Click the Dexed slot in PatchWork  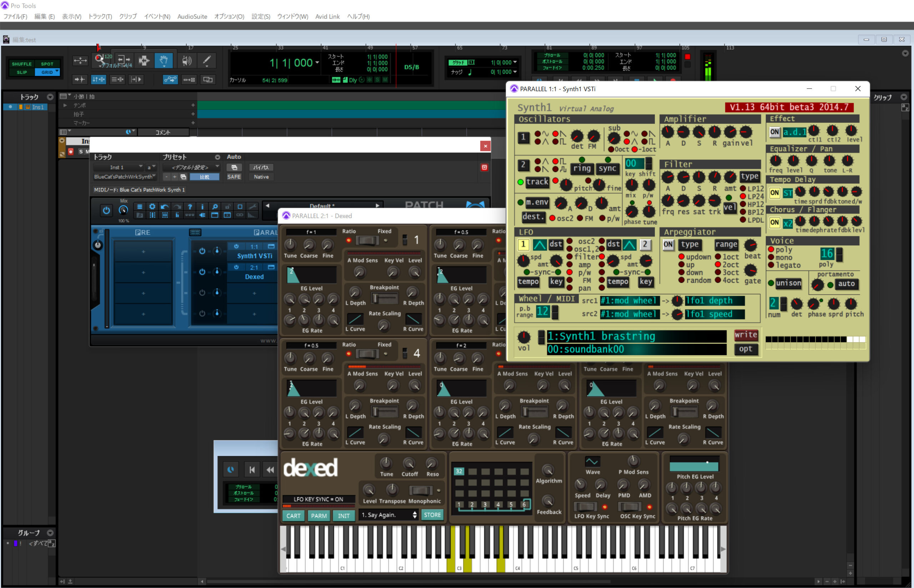coord(254,277)
